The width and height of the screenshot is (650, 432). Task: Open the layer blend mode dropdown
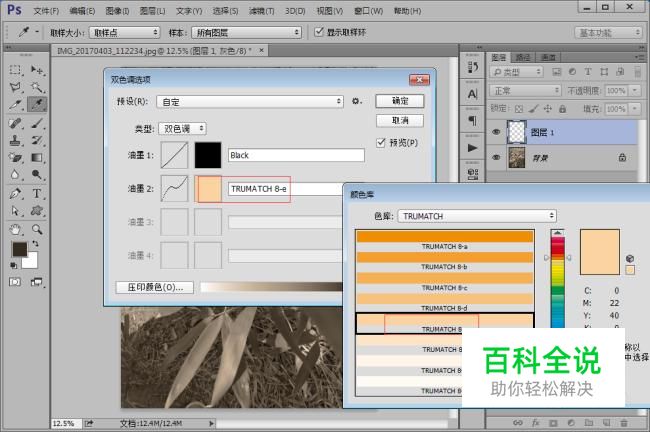click(x=525, y=90)
